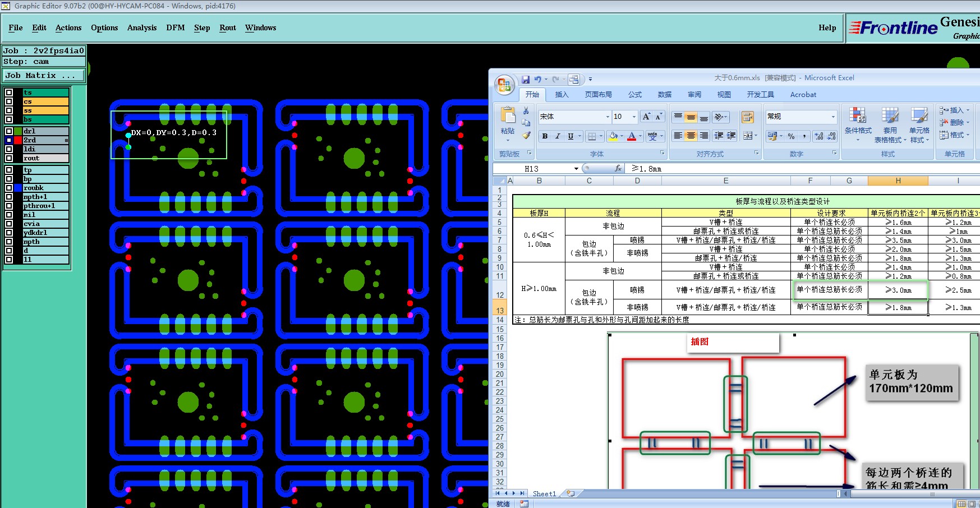Click the cell borders icon in Excel
The width and height of the screenshot is (980, 508).
pos(592,136)
